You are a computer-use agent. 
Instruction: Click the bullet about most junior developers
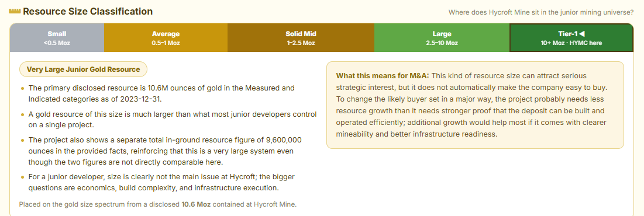tap(167, 119)
